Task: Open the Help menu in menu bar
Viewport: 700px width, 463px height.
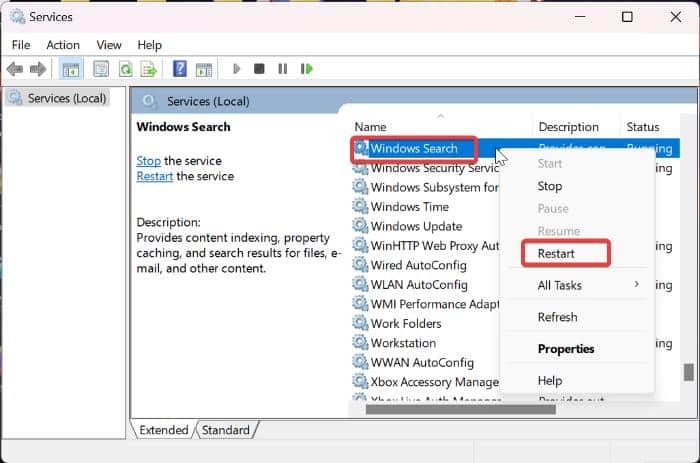Action: 149,45
